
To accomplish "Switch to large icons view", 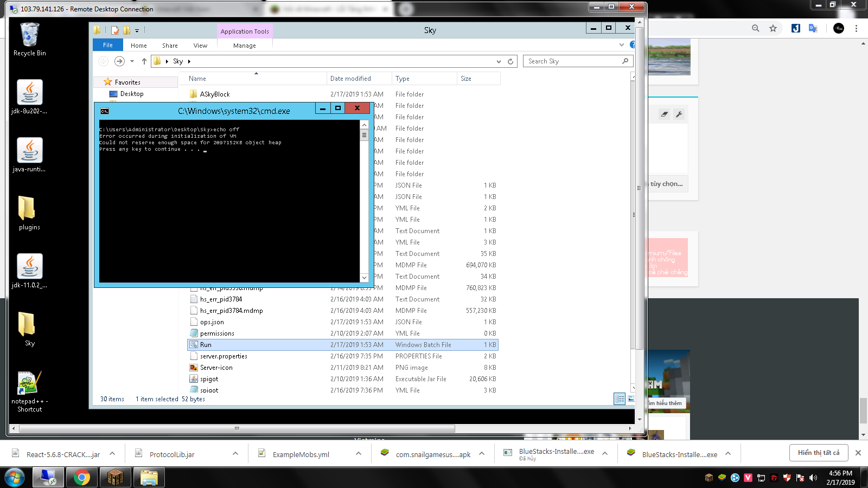I will [630, 399].
